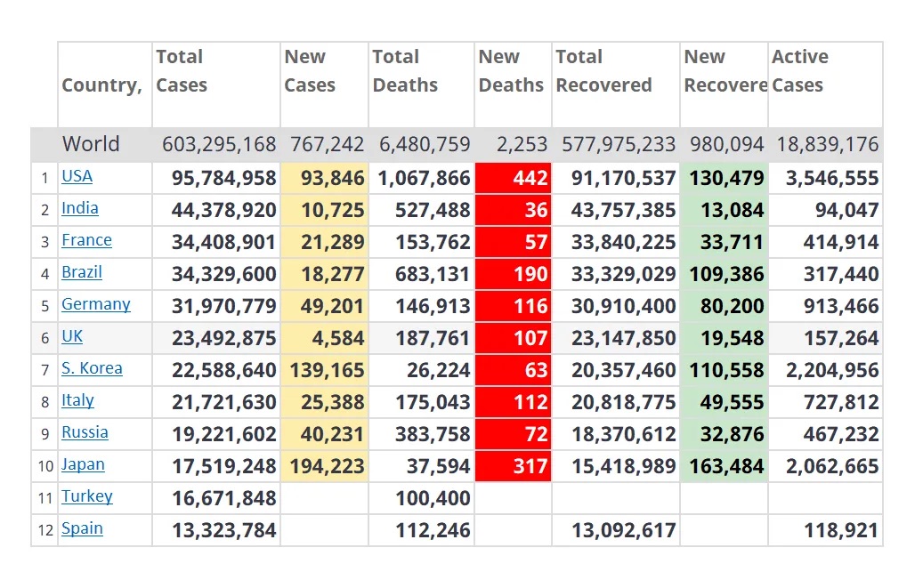Screen dimensions: 923x588
Task: Select Turkey total deaths 100,400
Action: click(433, 499)
